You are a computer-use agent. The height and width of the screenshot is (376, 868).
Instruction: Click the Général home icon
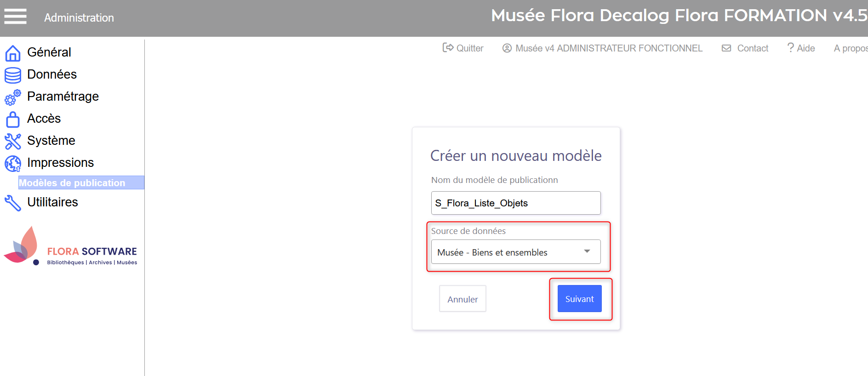click(x=13, y=53)
